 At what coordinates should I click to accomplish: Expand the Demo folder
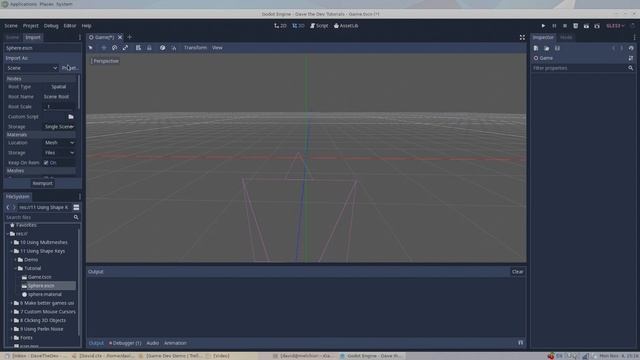(16, 260)
